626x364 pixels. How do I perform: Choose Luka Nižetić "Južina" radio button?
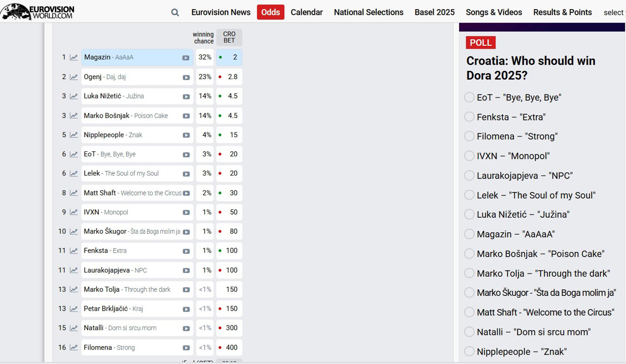[x=469, y=214]
